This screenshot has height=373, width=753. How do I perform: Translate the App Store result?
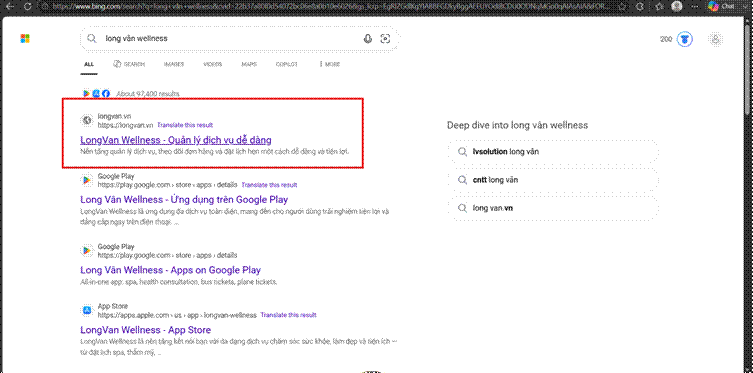pos(289,315)
